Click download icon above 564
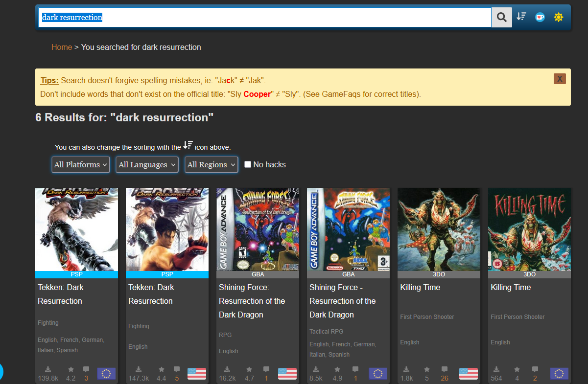The height and width of the screenshot is (384, 588). tap(496, 369)
